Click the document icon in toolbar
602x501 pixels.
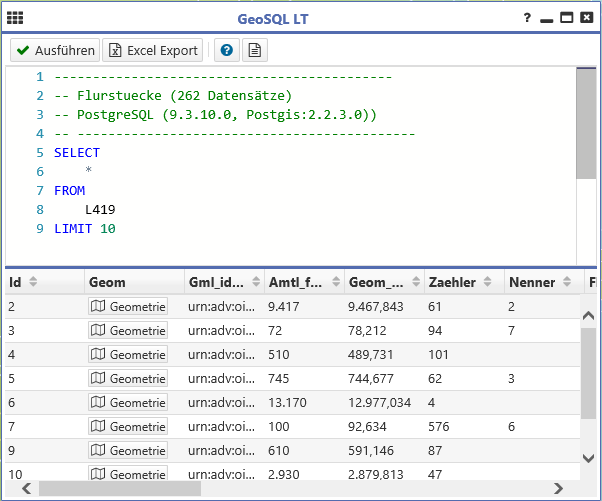coord(255,50)
